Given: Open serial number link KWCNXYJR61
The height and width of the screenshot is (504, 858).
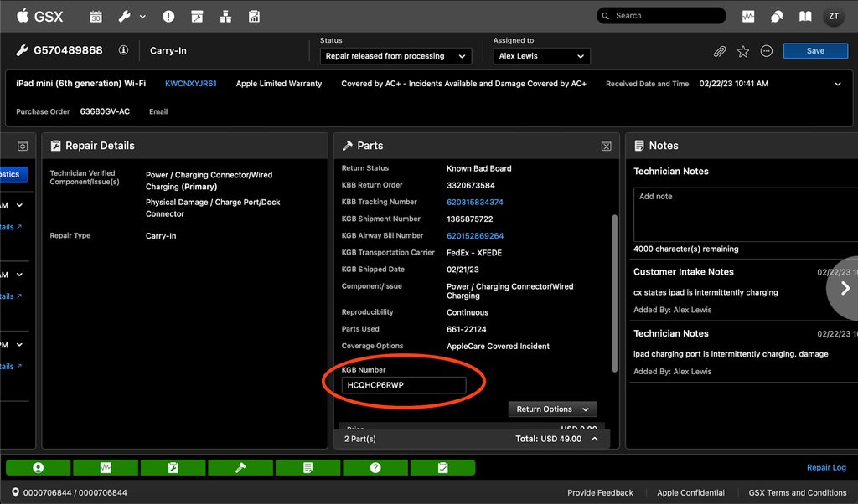Looking at the screenshot, I should coord(191,84).
